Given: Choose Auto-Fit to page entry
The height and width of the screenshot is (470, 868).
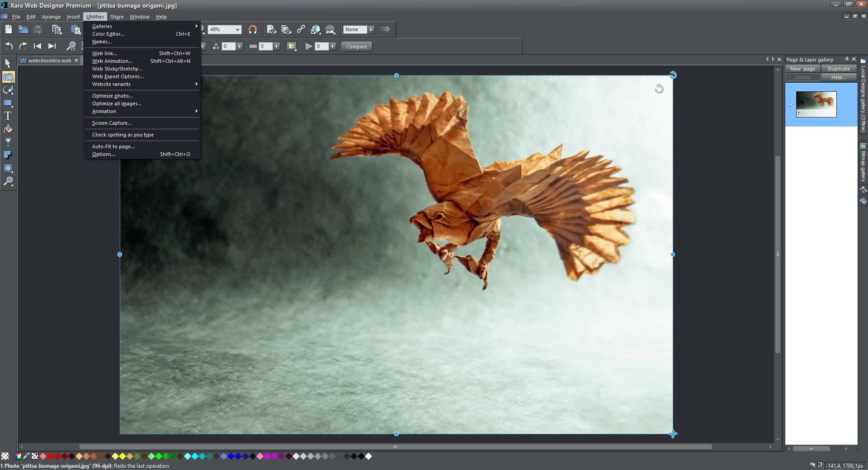Looking at the screenshot, I should (142, 146).
